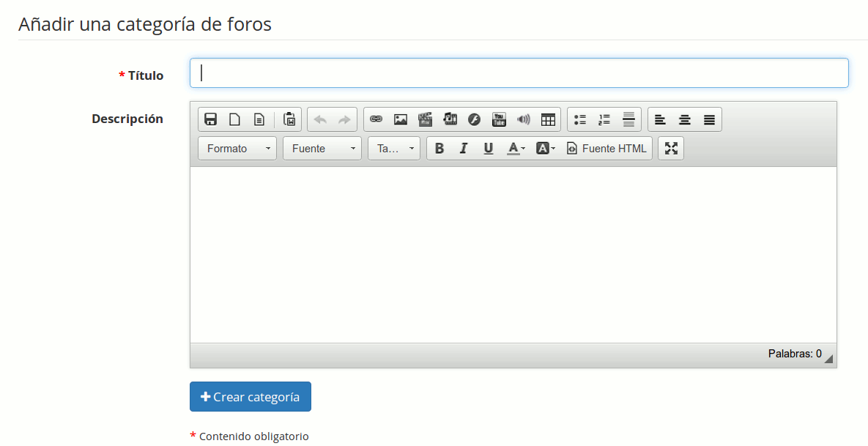
Task: Click paste from Word icon
Action: pyautogui.click(x=289, y=119)
